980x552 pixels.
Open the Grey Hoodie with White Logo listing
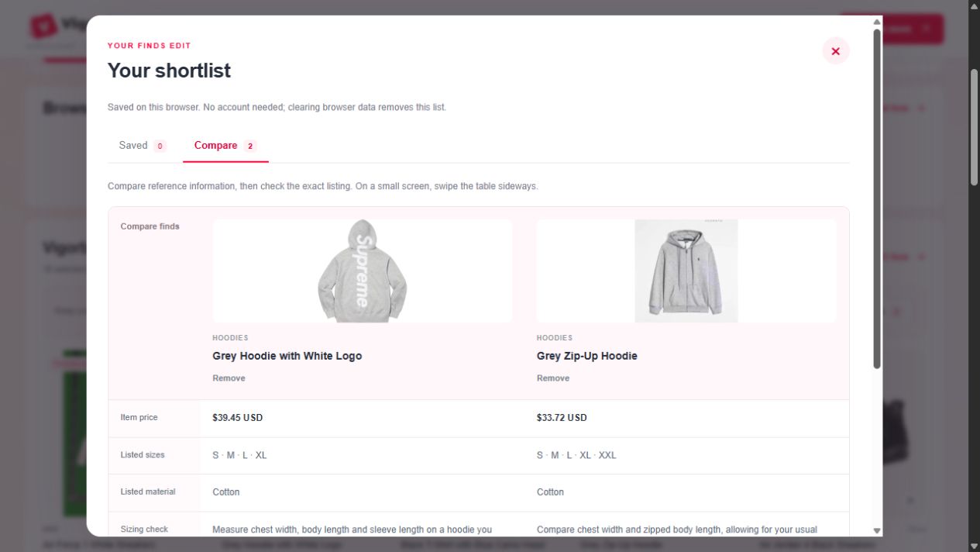click(x=287, y=356)
